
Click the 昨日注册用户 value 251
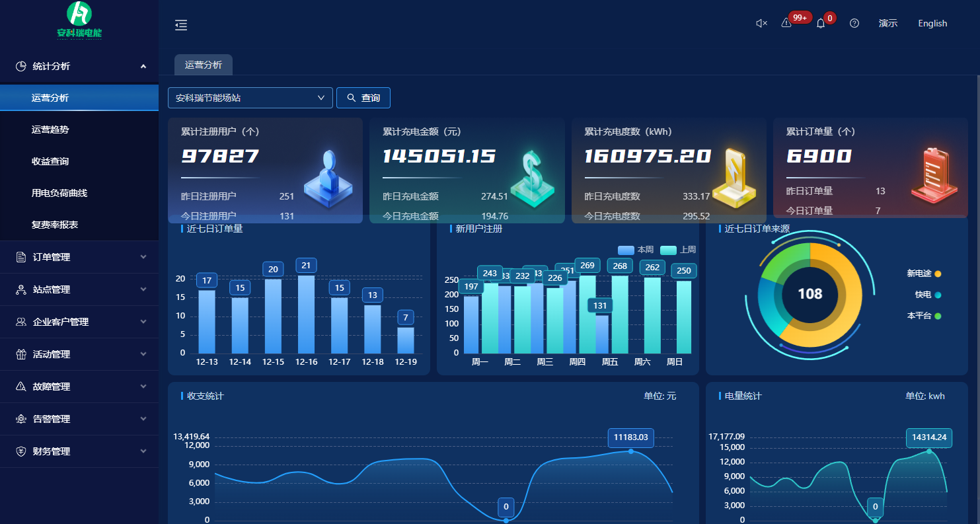tap(287, 196)
